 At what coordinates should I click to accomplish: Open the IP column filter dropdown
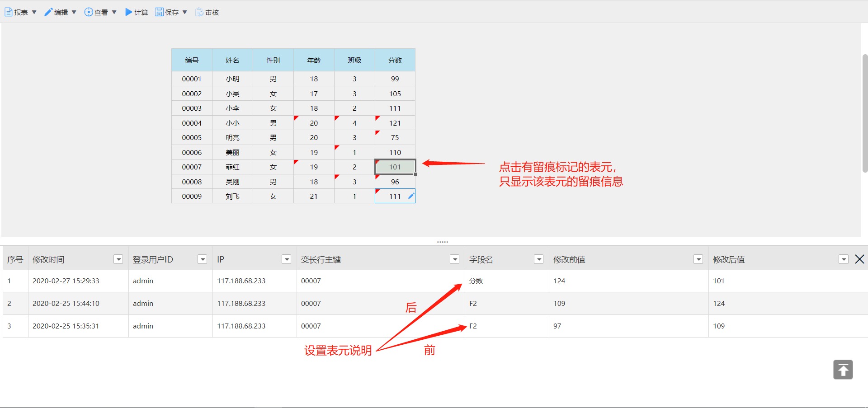[x=287, y=259]
